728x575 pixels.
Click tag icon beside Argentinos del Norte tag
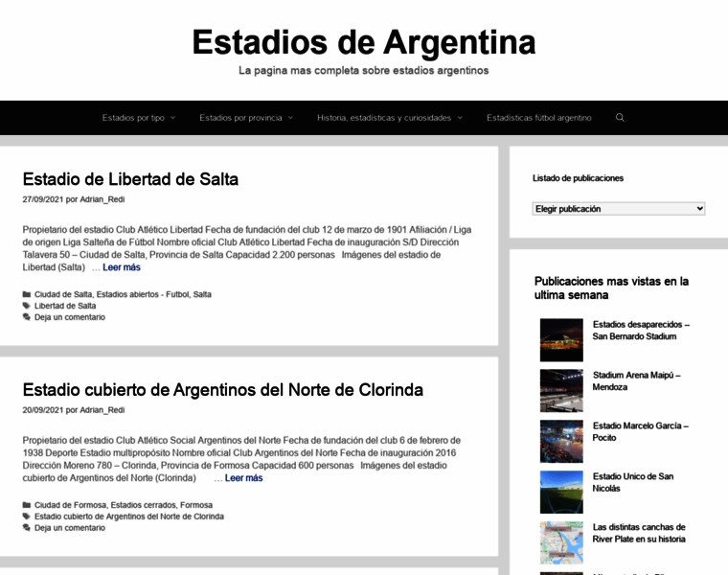(x=27, y=517)
